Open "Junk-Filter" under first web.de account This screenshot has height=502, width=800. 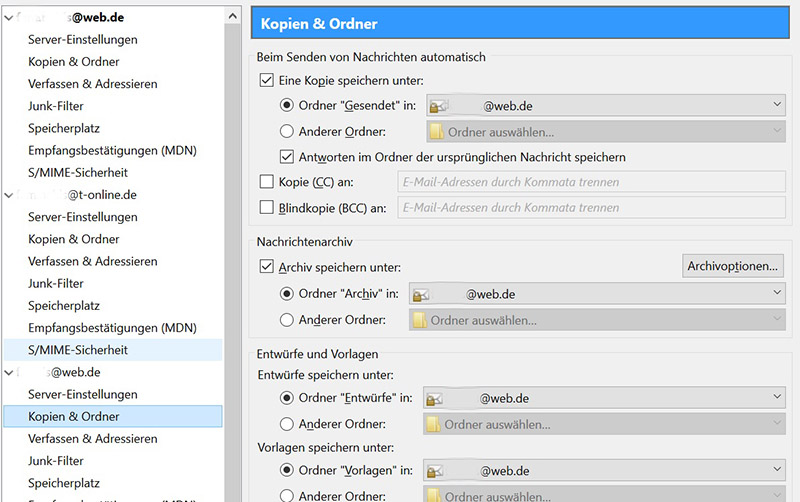[x=56, y=106]
